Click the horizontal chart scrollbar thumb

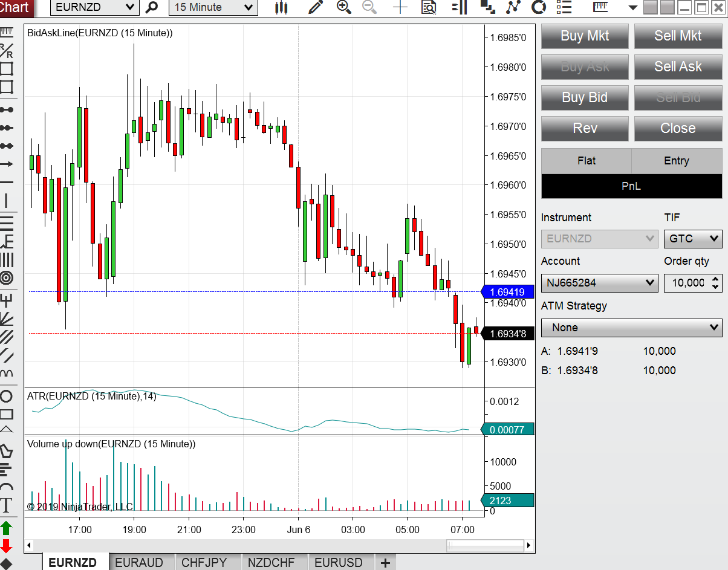(x=486, y=545)
